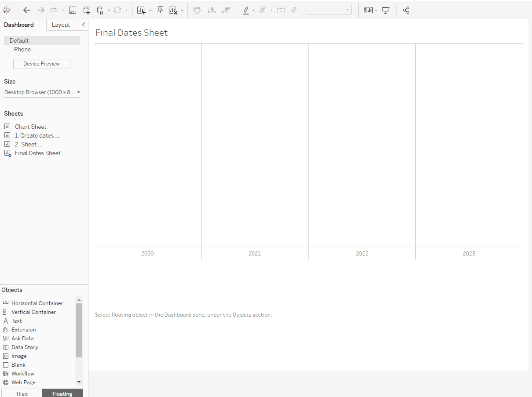Open the Chart Sheet from the Sheets list
Image resolution: width=532 pixels, height=397 pixels.
point(30,127)
